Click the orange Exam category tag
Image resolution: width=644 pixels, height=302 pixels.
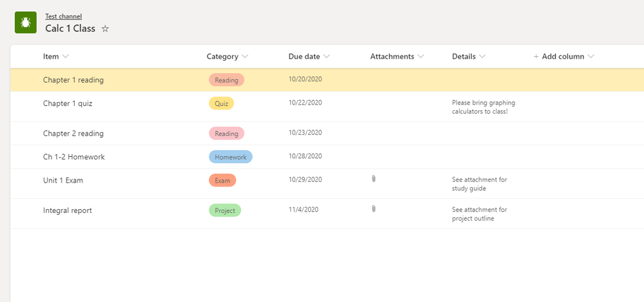pos(222,181)
